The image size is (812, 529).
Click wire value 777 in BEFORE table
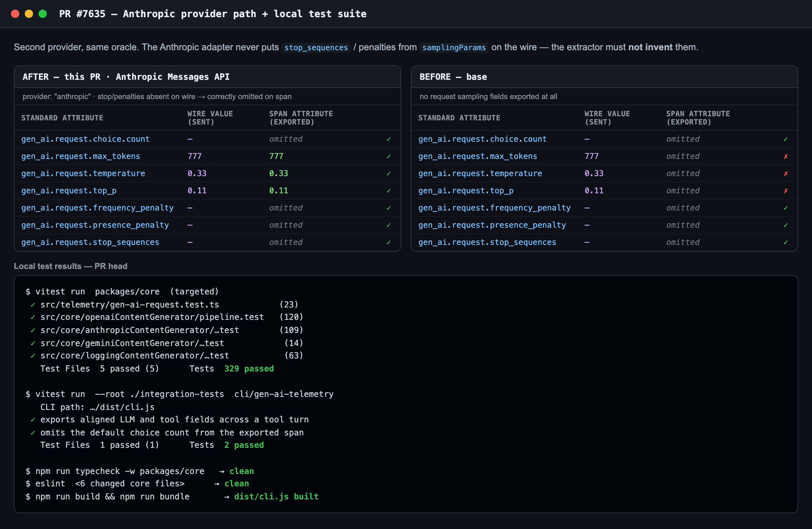pyautogui.click(x=591, y=156)
